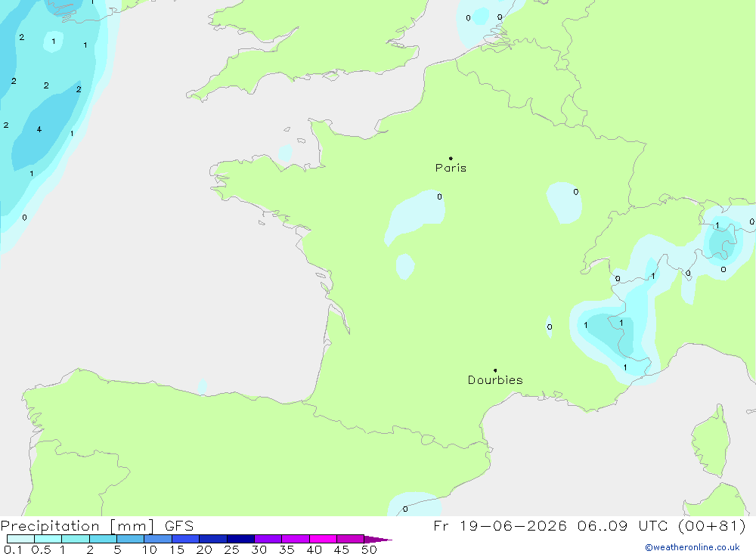Select the 0.5–1 mm legend swatch

48,539
